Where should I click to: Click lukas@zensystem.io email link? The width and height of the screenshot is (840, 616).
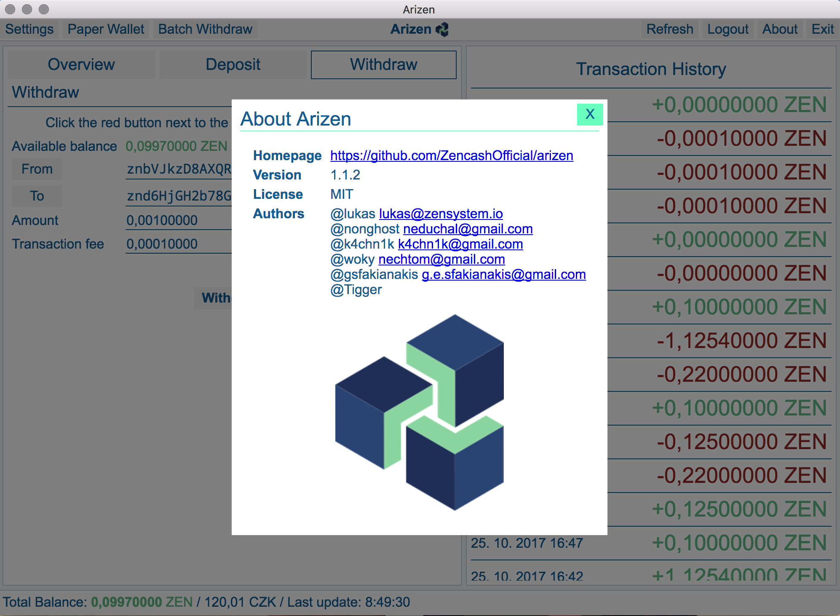coord(441,214)
